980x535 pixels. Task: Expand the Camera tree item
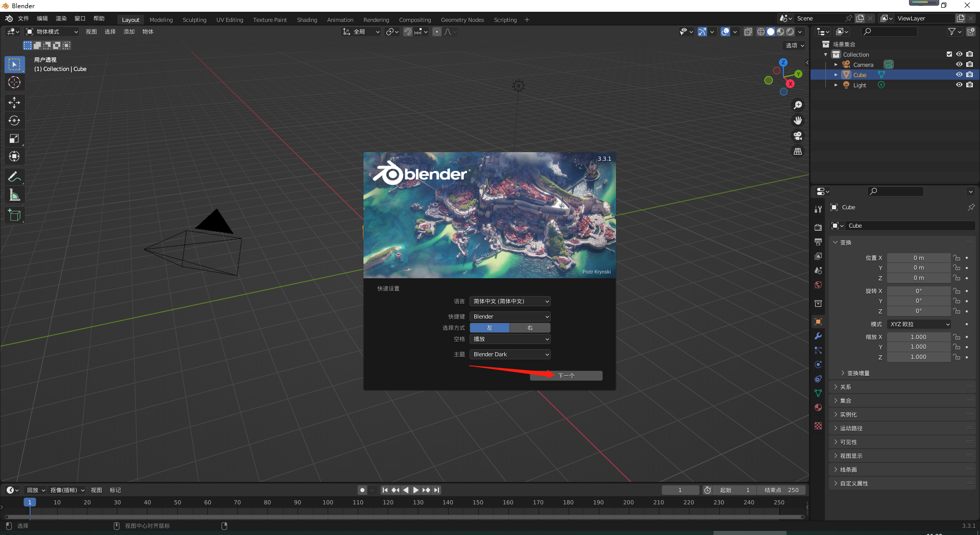click(836, 64)
